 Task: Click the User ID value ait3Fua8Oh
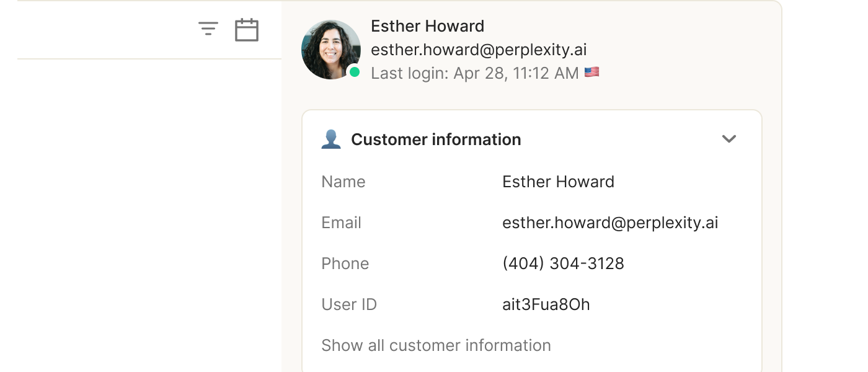pyautogui.click(x=546, y=304)
